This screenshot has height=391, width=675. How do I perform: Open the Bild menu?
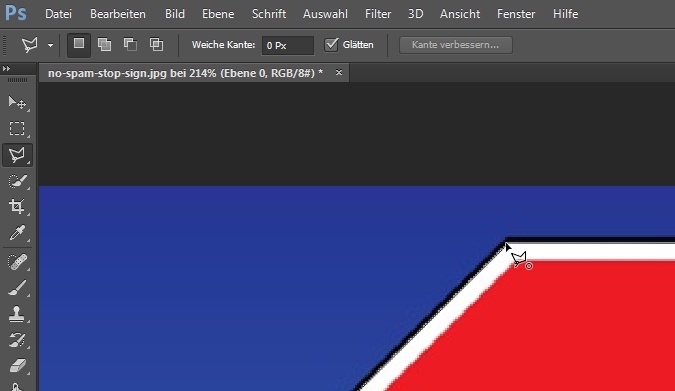(175, 14)
